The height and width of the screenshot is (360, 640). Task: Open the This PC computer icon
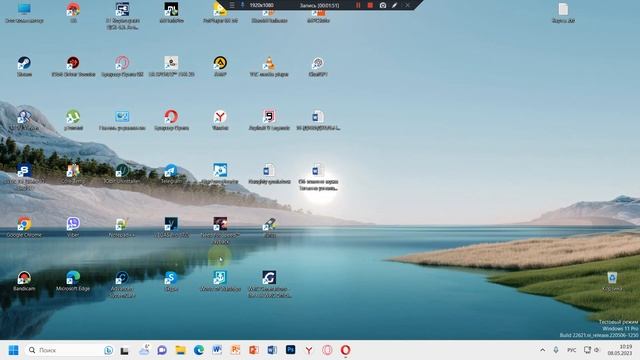tap(24, 12)
